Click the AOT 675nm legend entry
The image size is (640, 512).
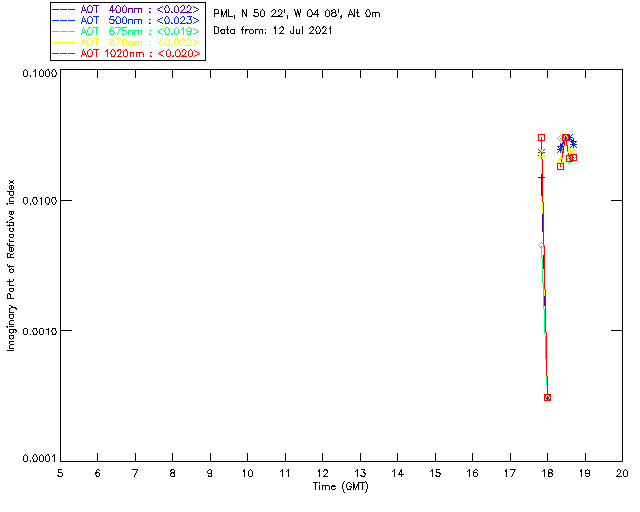pyautogui.click(x=126, y=31)
